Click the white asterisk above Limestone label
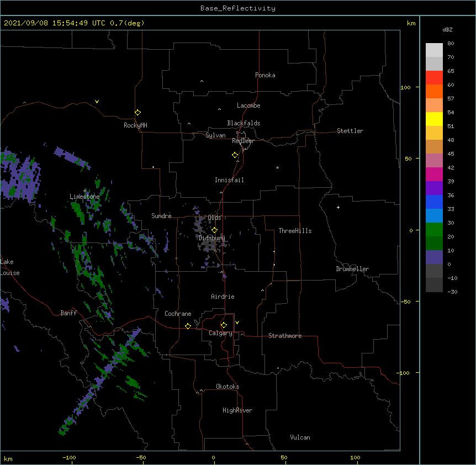This screenshot has height=465, width=476. tap(85, 191)
